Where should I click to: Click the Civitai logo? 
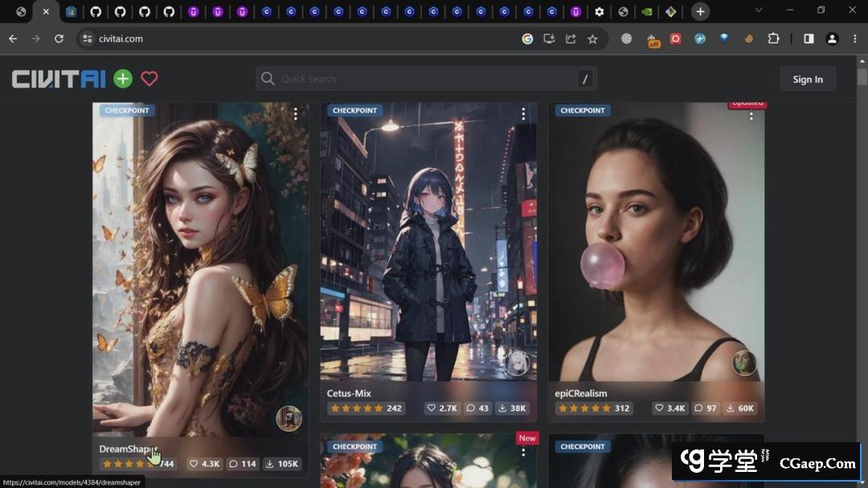coord(59,79)
